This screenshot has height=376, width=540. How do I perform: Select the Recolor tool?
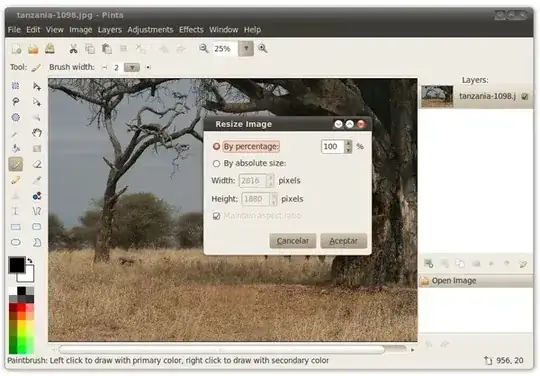pos(37,196)
